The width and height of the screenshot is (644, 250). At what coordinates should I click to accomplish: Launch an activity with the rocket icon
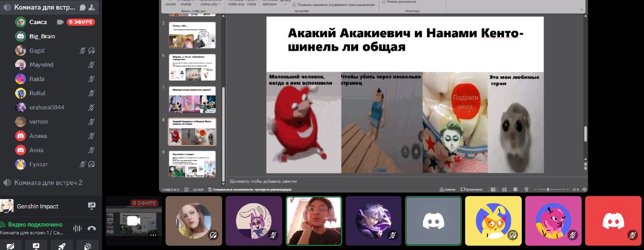tap(62, 245)
